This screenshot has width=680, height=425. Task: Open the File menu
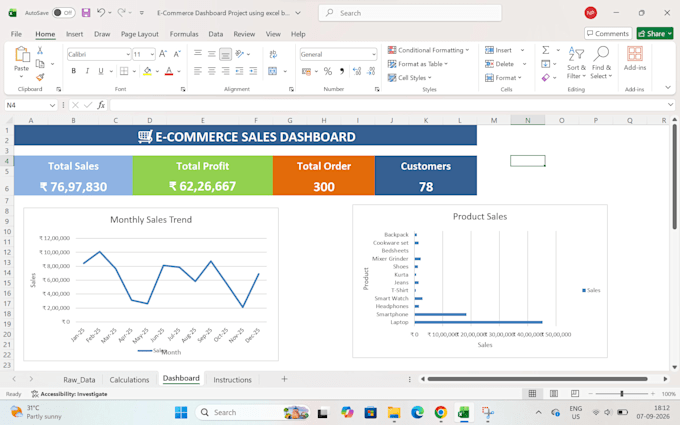coord(16,34)
